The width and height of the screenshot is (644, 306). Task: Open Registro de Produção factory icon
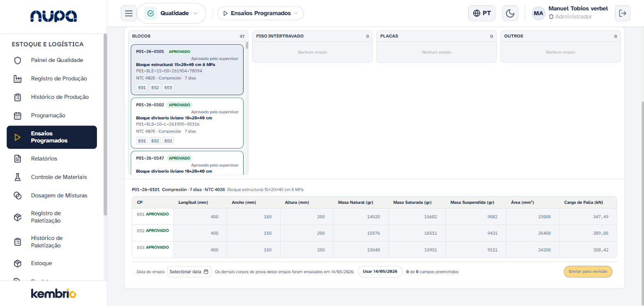(x=18, y=79)
